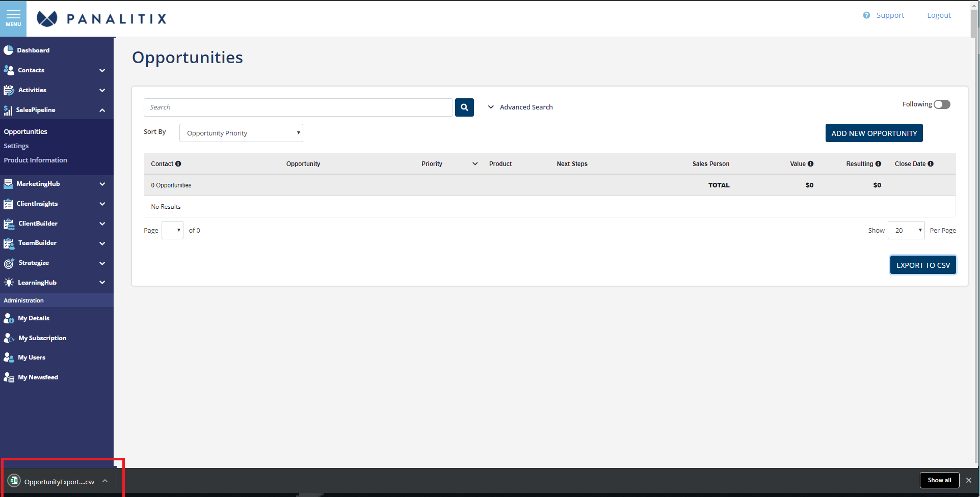This screenshot has height=497, width=980.
Task: Open My Newsfeed page
Action: [x=38, y=377]
